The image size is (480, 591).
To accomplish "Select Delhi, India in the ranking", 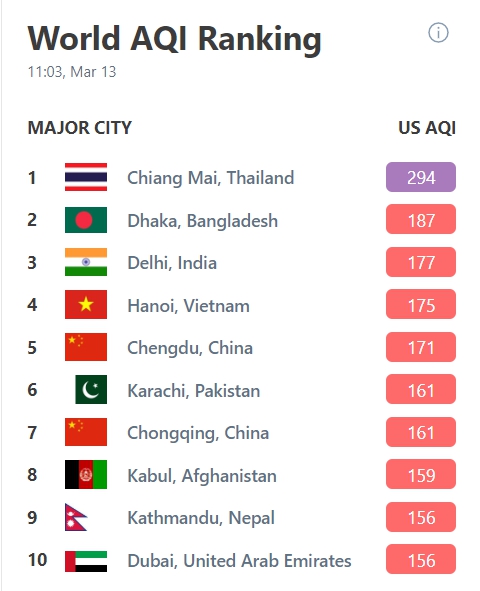I will (x=172, y=263).
